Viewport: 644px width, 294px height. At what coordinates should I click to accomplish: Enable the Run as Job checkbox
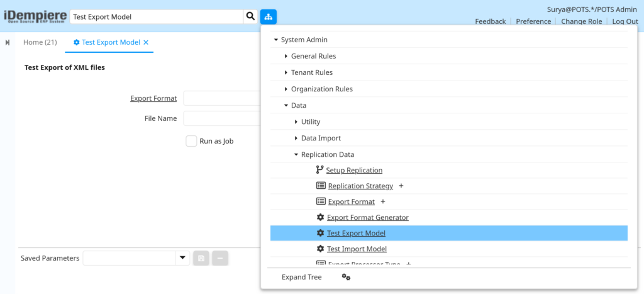pyautogui.click(x=191, y=141)
